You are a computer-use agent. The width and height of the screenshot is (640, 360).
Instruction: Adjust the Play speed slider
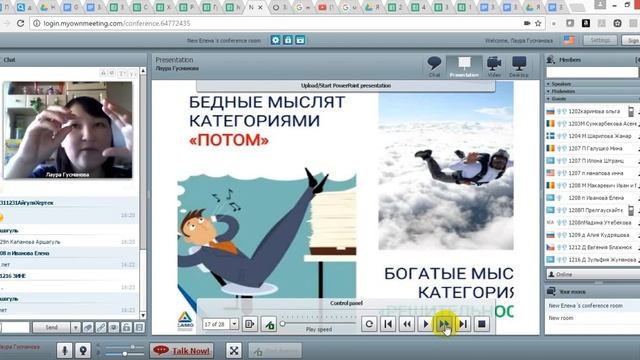tap(282, 324)
